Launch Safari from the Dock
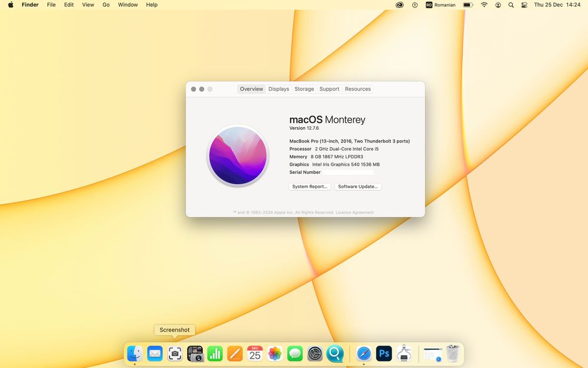The height and width of the screenshot is (368, 588). (x=364, y=353)
